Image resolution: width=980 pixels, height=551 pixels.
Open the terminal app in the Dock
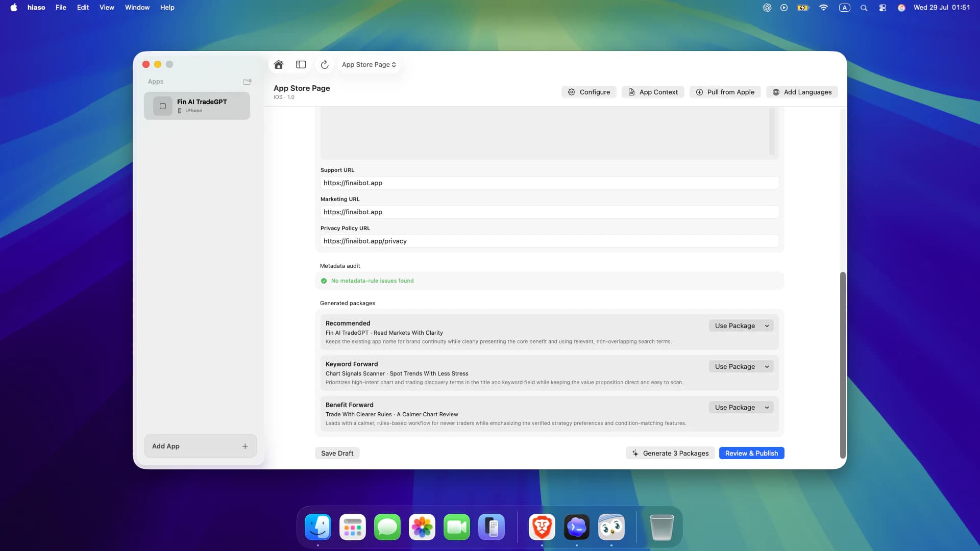click(577, 527)
